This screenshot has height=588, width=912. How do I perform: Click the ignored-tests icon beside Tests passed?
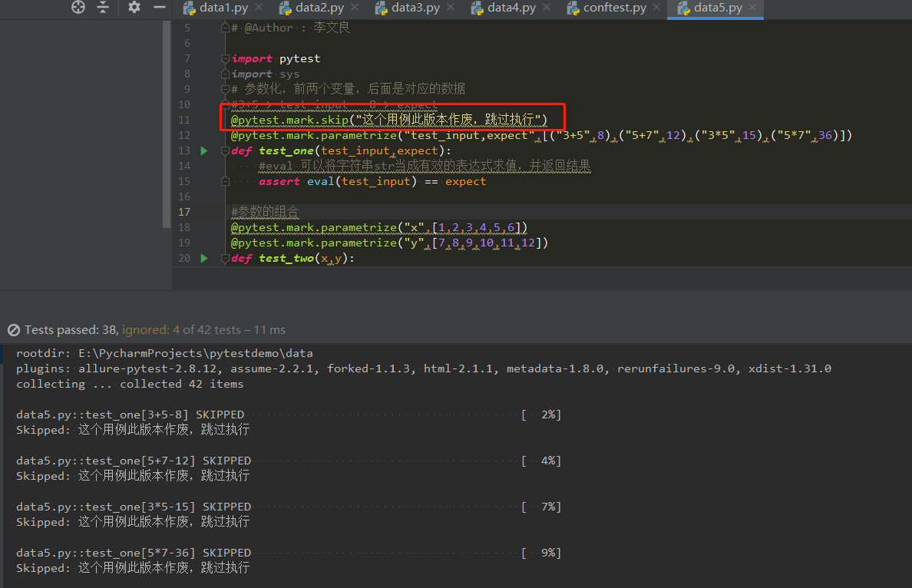[x=15, y=329]
